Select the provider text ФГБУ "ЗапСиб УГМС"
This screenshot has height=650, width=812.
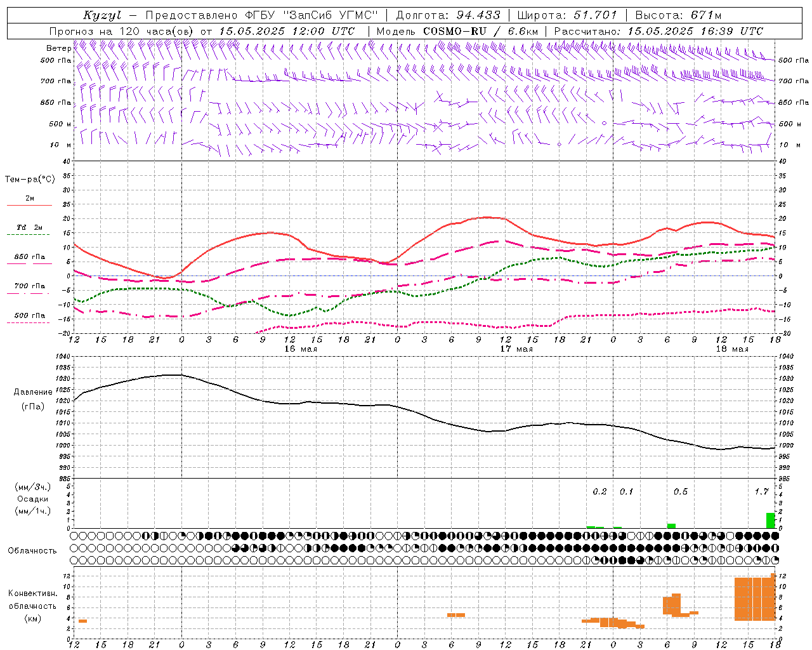(x=311, y=15)
